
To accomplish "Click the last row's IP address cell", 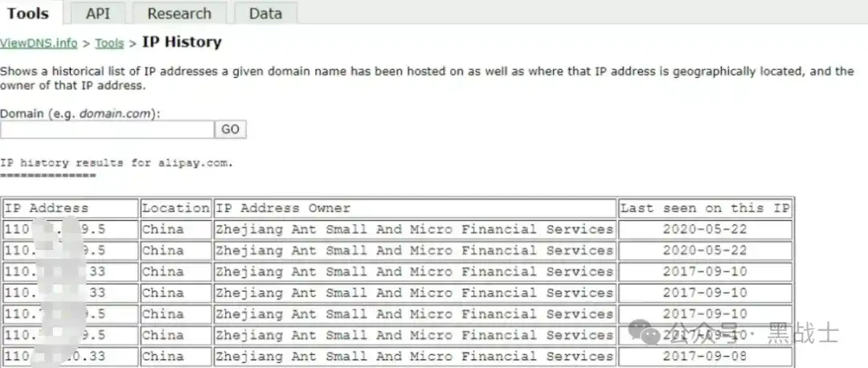I will [70, 356].
